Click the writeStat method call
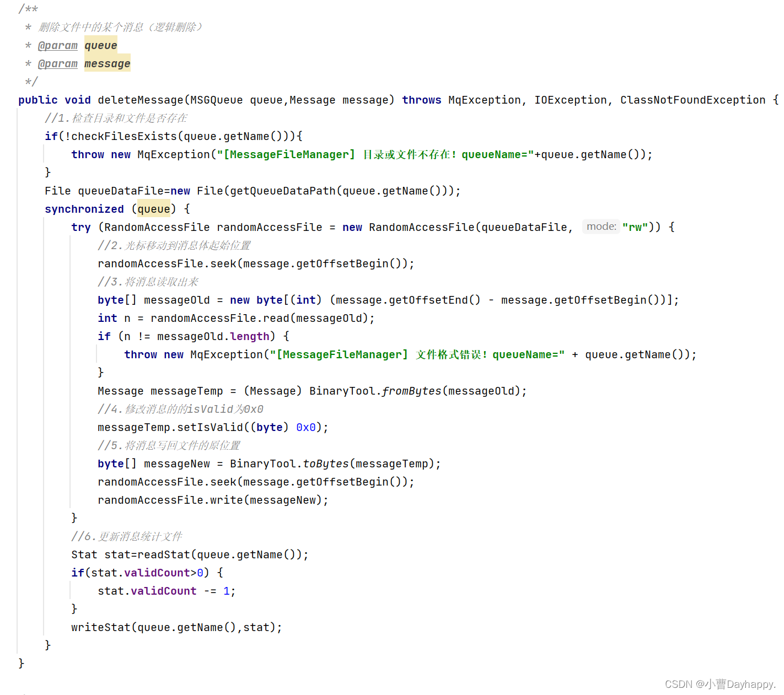Screen dimensions: 784x695 tap(101, 627)
